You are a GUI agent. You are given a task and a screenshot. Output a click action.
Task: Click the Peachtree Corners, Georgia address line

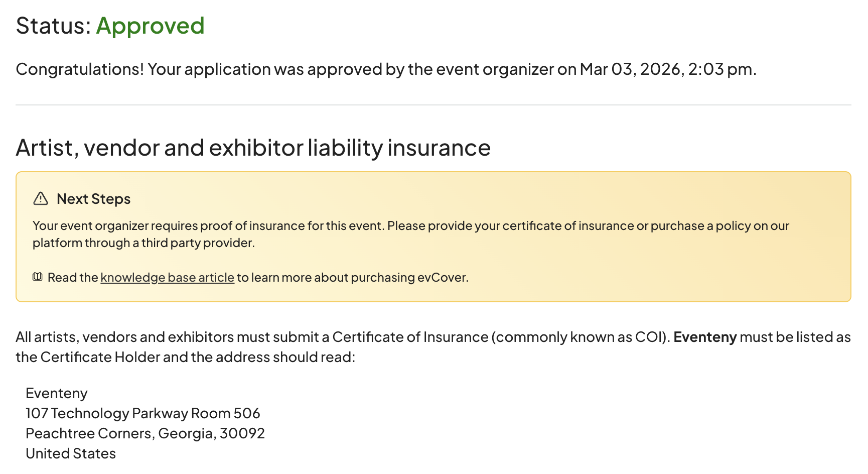click(x=145, y=433)
